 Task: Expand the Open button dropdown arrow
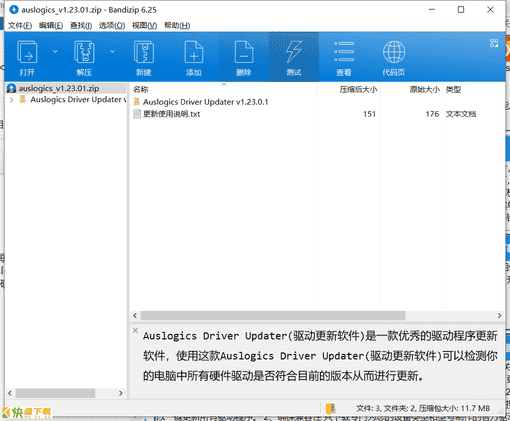(x=55, y=52)
